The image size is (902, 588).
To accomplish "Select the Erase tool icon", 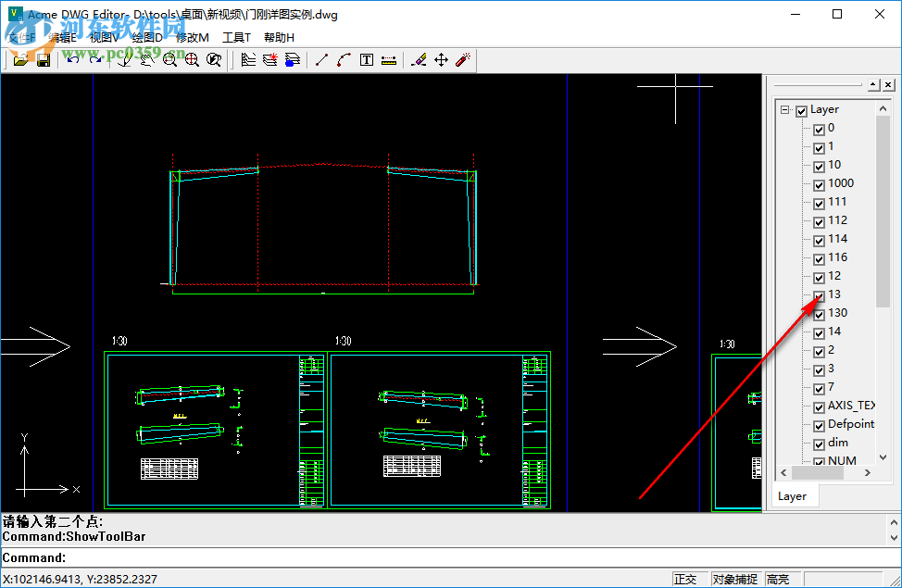I will 419,58.
